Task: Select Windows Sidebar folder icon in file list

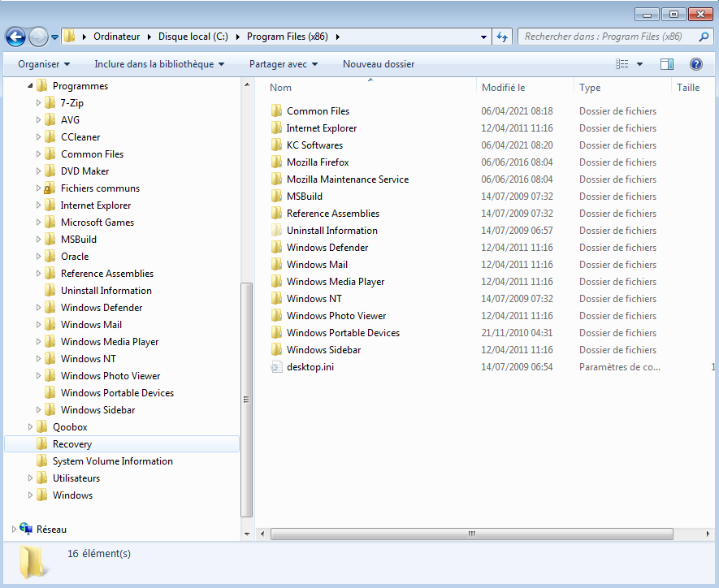Action: tap(276, 350)
